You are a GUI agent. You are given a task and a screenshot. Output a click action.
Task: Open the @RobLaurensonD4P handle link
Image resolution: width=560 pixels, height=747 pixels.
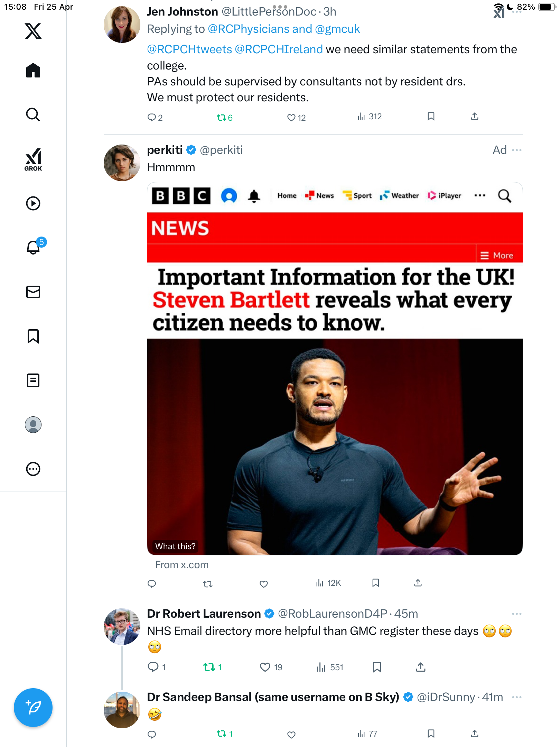click(x=333, y=614)
